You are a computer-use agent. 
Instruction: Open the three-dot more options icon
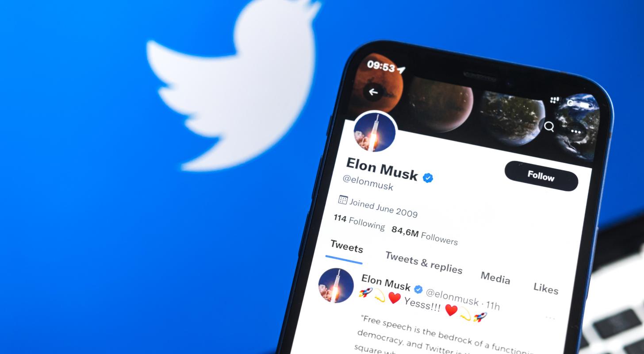click(x=576, y=131)
